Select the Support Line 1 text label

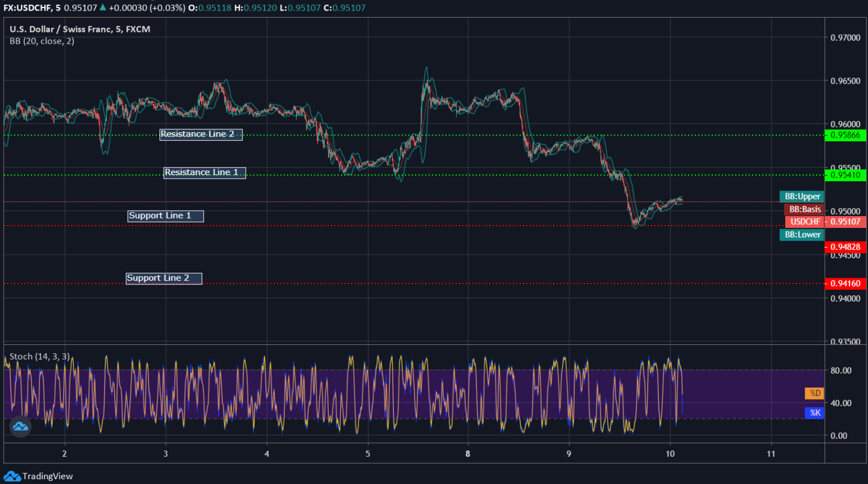coord(165,216)
